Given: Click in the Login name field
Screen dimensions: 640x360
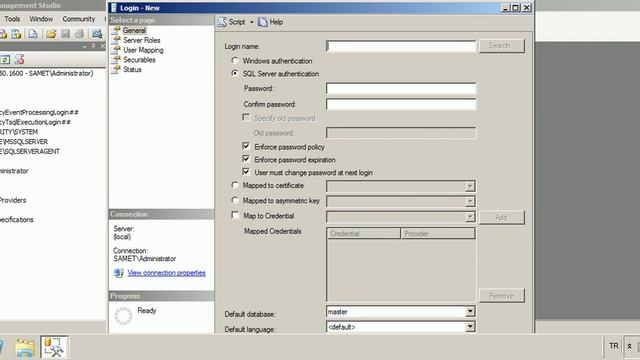Looking at the screenshot, I should coord(401,46).
